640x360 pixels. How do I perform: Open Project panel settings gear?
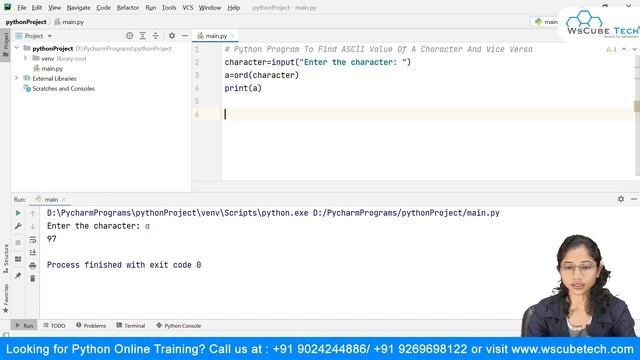pos(172,36)
